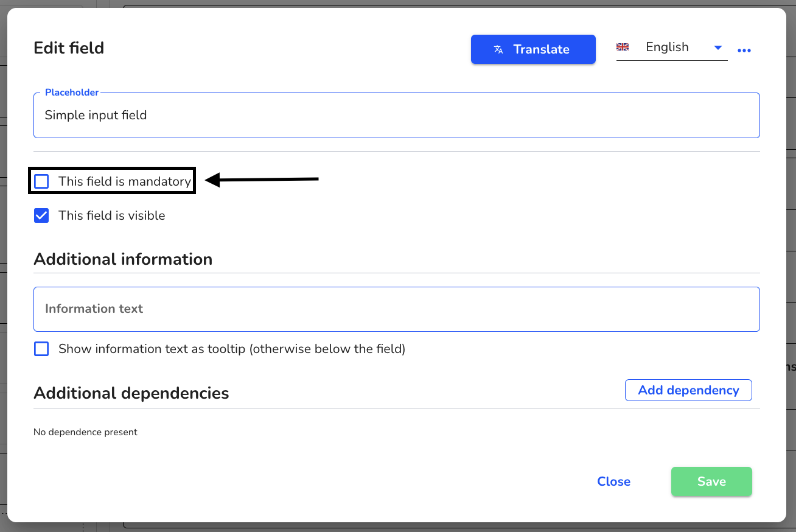
Task: Click the Translate button
Action: [533, 49]
